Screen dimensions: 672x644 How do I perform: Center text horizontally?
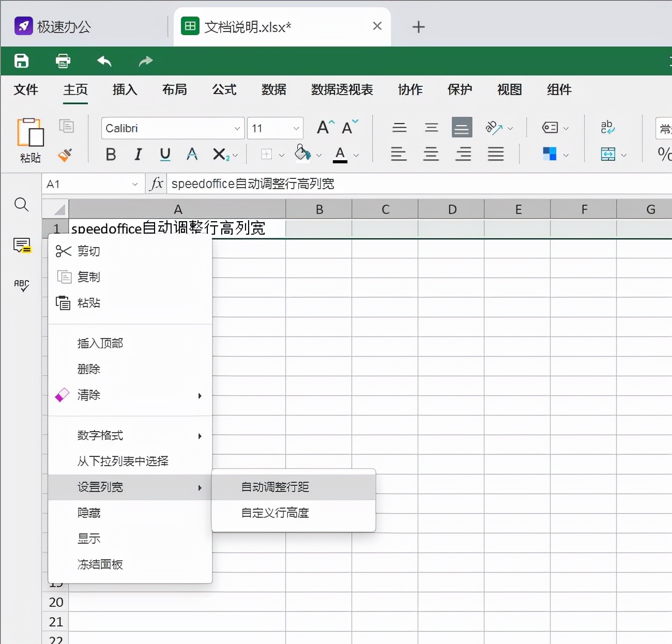tap(431, 154)
